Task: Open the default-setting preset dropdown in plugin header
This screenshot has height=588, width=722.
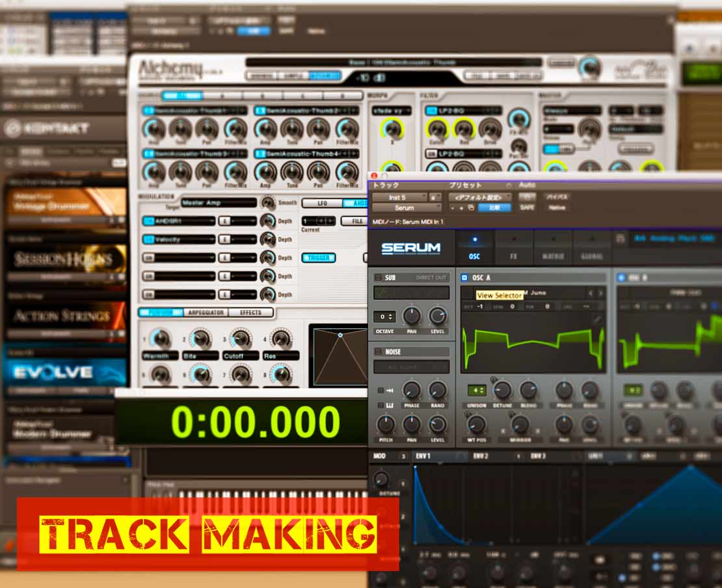Action: pyautogui.click(x=480, y=198)
